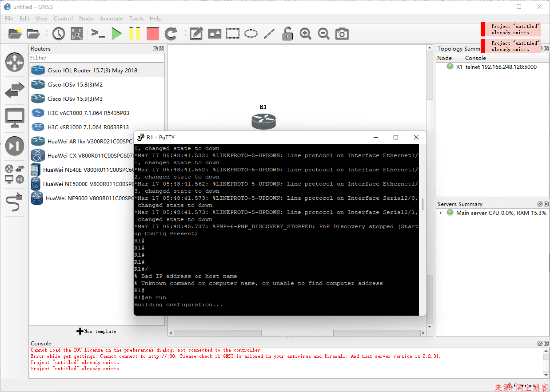Open the View menu
Viewport: 550px width, 392px height.
pos(41,19)
